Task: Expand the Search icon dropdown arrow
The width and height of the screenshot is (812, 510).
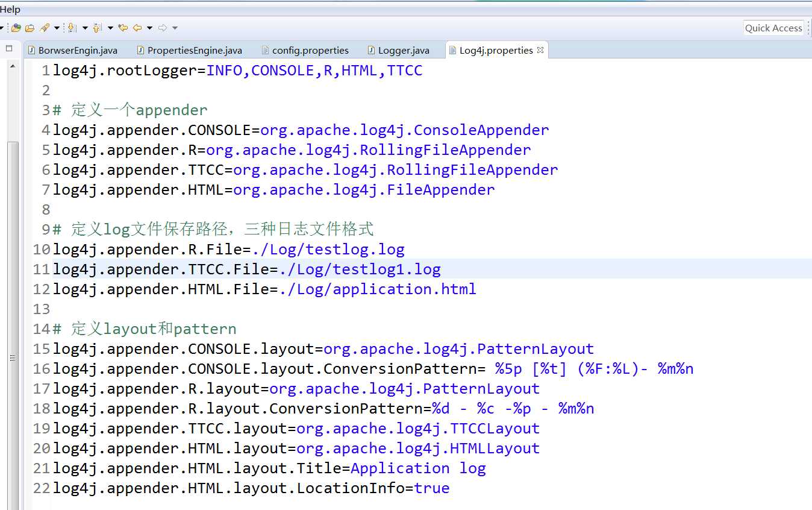Action: [x=57, y=28]
